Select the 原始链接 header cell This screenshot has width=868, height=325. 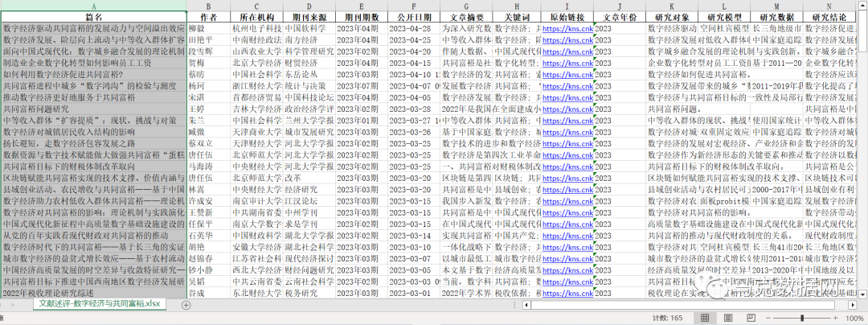point(567,17)
